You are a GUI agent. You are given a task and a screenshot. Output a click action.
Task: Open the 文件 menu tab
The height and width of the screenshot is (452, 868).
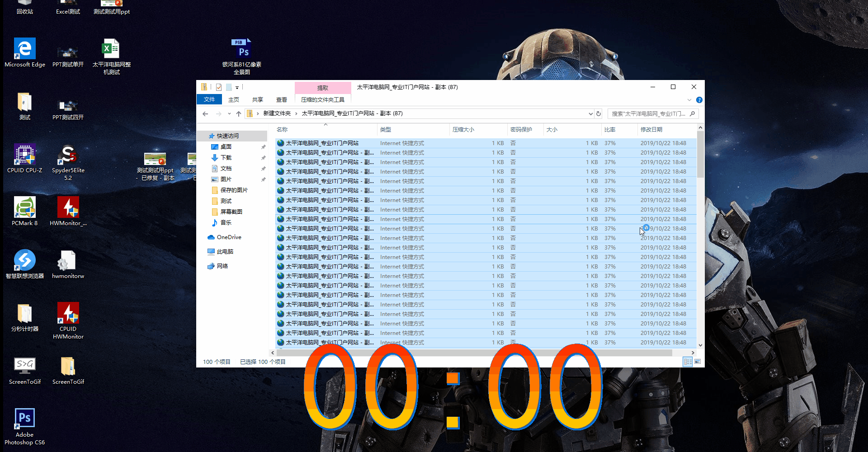point(209,99)
